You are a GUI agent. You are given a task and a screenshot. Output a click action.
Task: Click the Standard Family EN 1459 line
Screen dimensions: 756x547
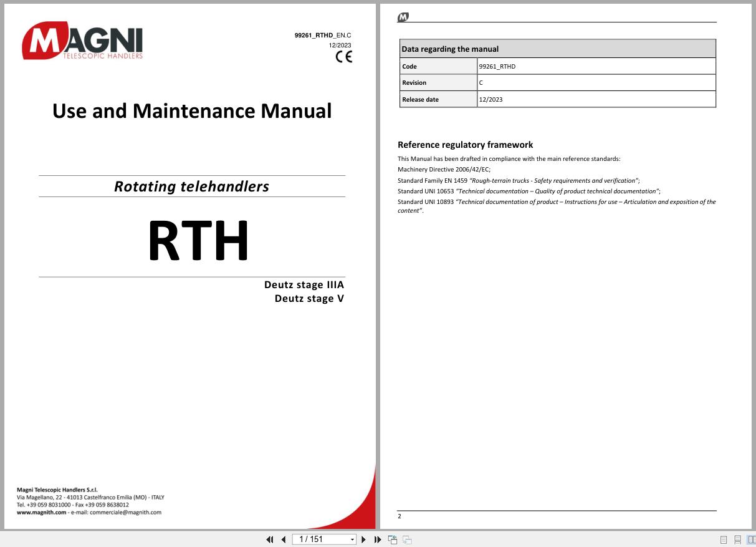[x=519, y=180]
